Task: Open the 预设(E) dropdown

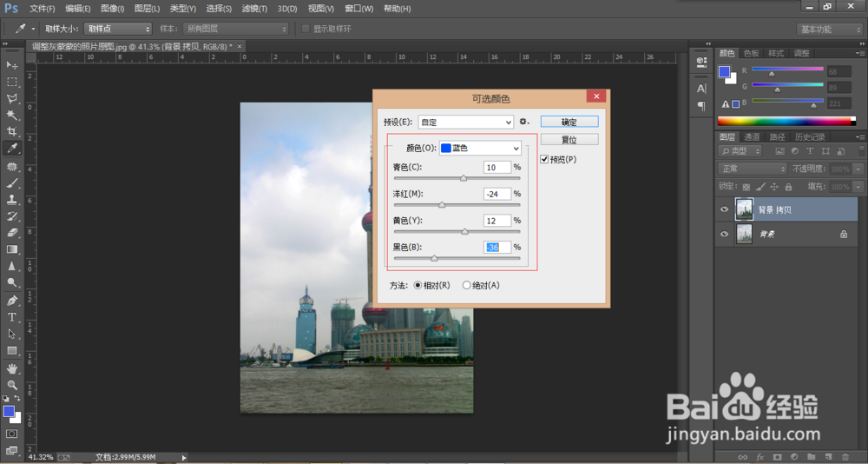Action: pos(466,122)
